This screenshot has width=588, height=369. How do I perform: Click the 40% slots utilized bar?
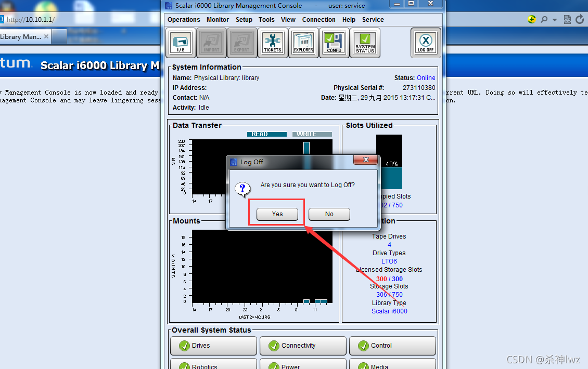[x=389, y=162]
